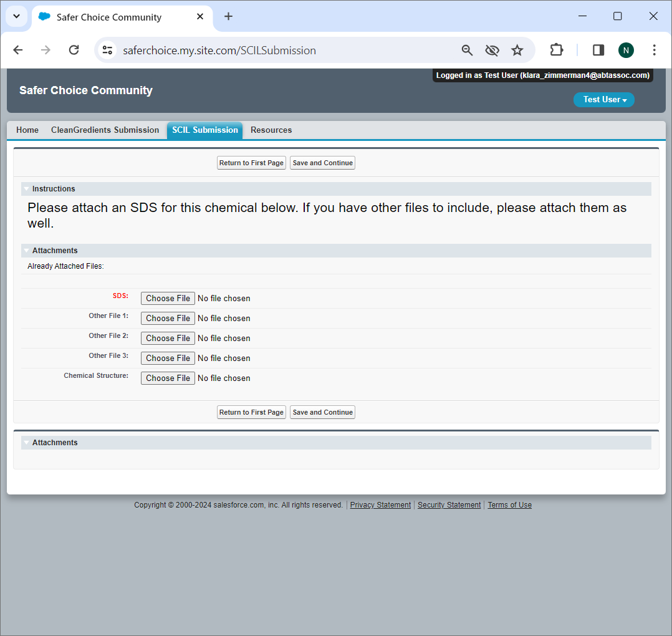The width and height of the screenshot is (672, 636).
Task: Click the Already Attached Files: text
Action: (x=65, y=266)
